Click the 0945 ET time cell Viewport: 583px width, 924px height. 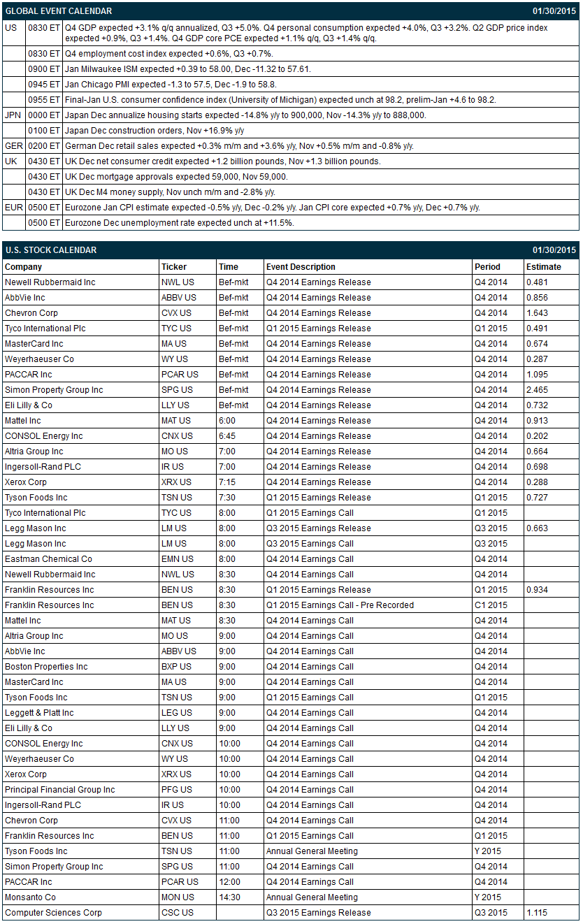pyautogui.click(x=44, y=85)
